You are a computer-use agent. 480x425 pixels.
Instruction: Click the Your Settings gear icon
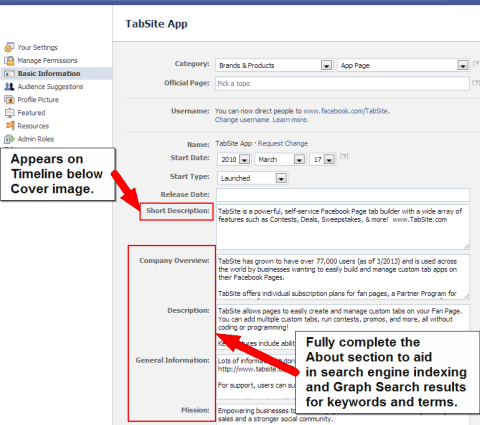(9, 47)
